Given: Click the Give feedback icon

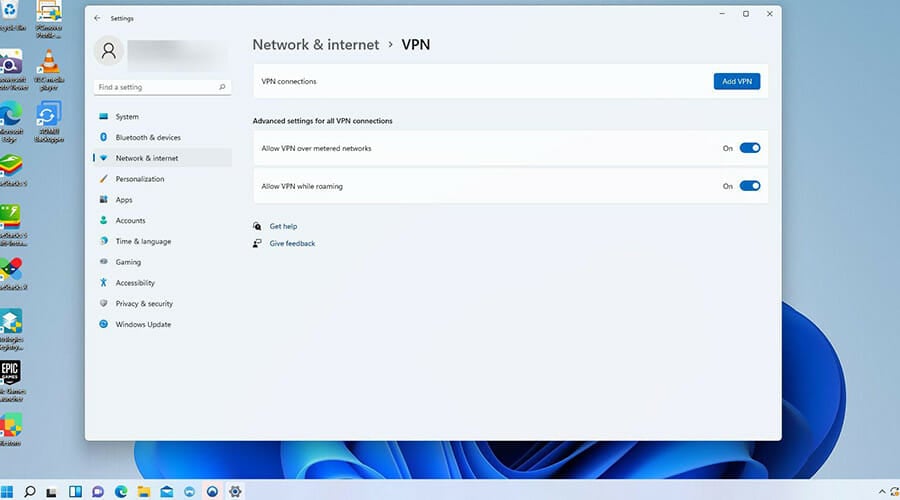Looking at the screenshot, I should tap(257, 243).
